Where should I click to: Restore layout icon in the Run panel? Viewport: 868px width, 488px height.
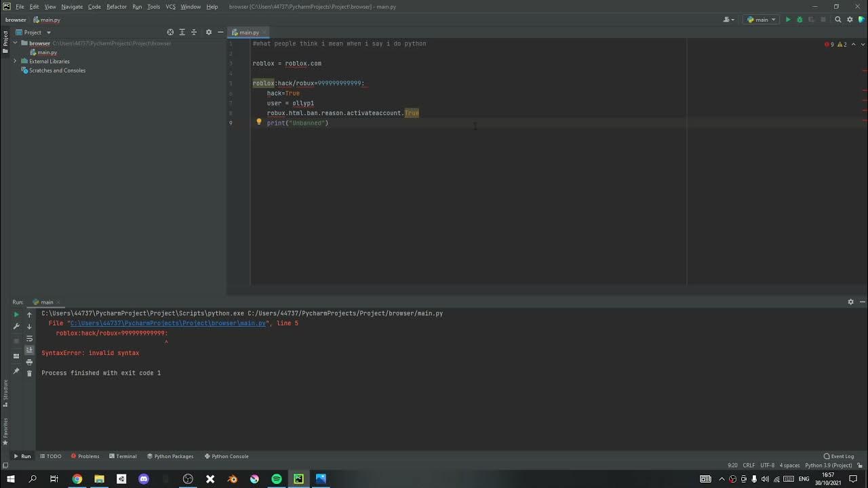click(x=16, y=356)
